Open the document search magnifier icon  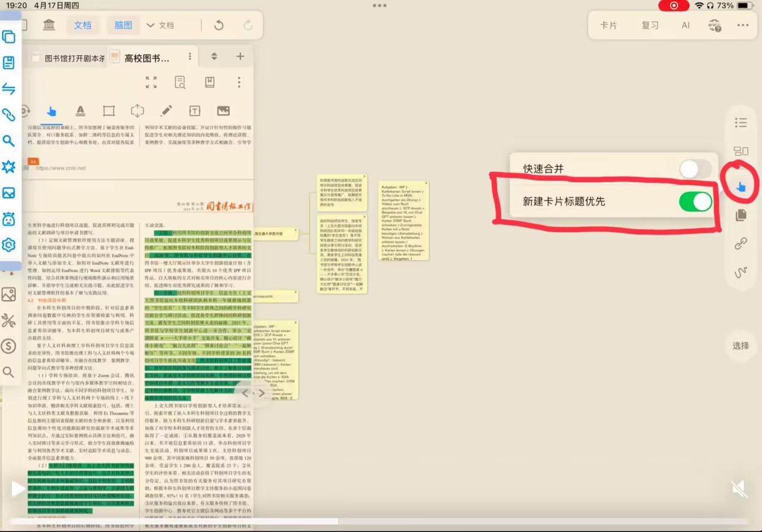click(180, 82)
